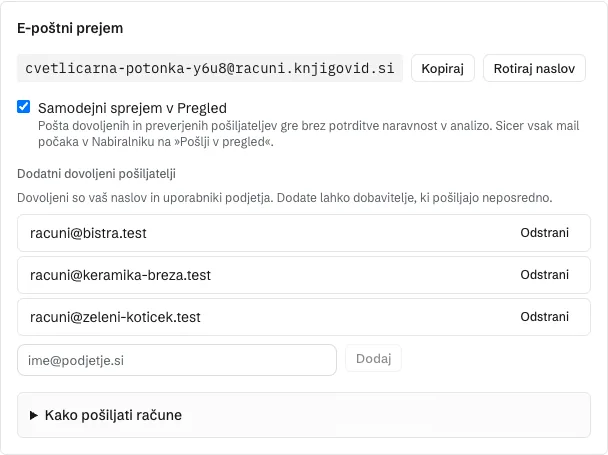The width and height of the screenshot is (608, 455).
Task: Click the Dodatni dovoljeni pošiljatelji label
Action: (97, 173)
